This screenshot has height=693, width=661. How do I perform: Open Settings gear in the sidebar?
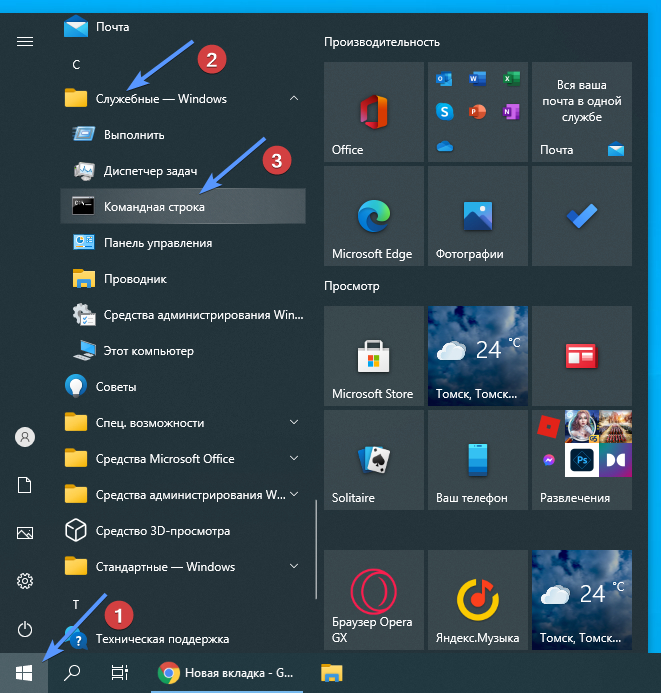point(25,581)
